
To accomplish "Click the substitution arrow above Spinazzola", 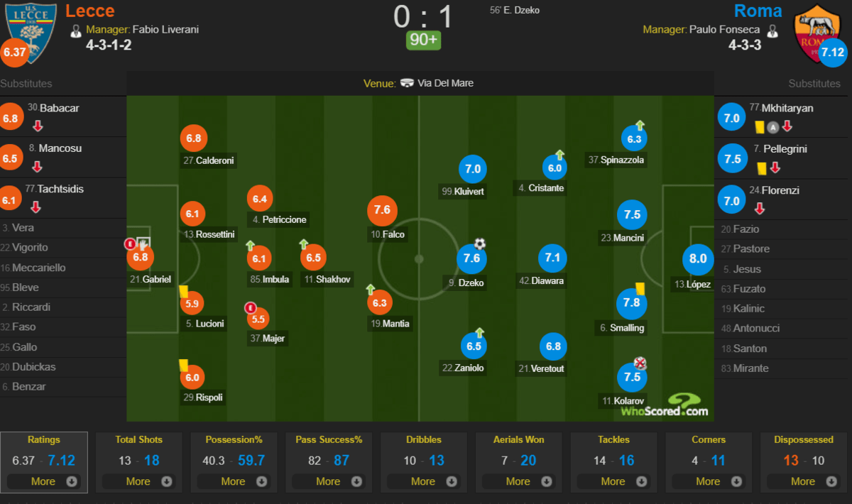I will pos(640,125).
